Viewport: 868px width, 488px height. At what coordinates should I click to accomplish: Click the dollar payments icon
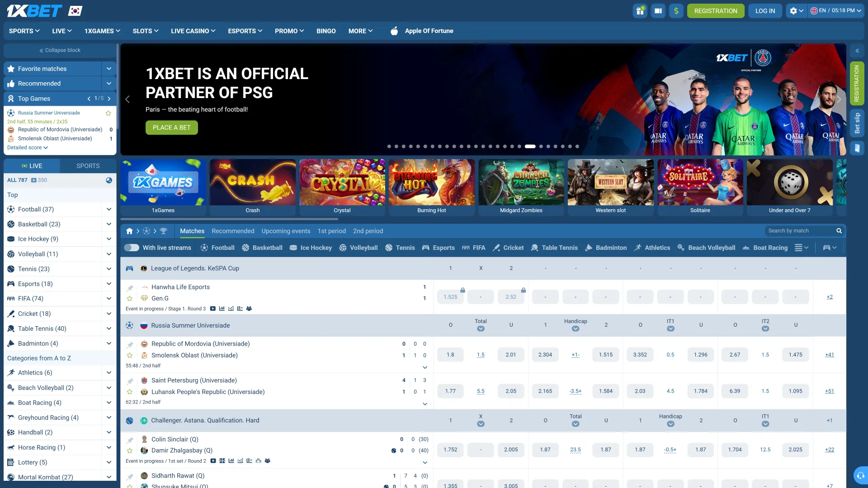coord(676,11)
